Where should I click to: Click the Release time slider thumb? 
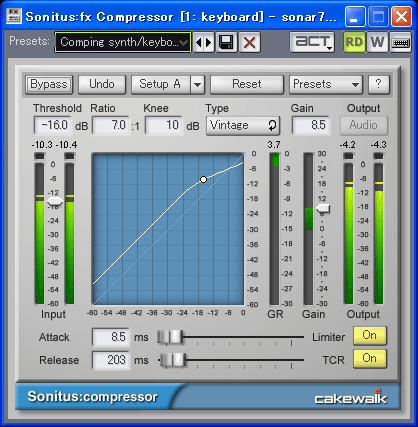pos(173,360)
